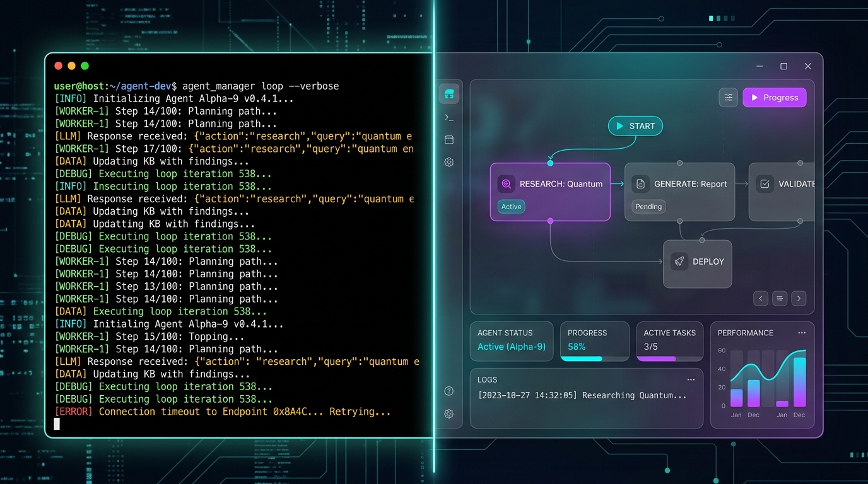Click the Pending badge on the GENERATE node
This screenshot has height=484, width=868.
[648, 207]
